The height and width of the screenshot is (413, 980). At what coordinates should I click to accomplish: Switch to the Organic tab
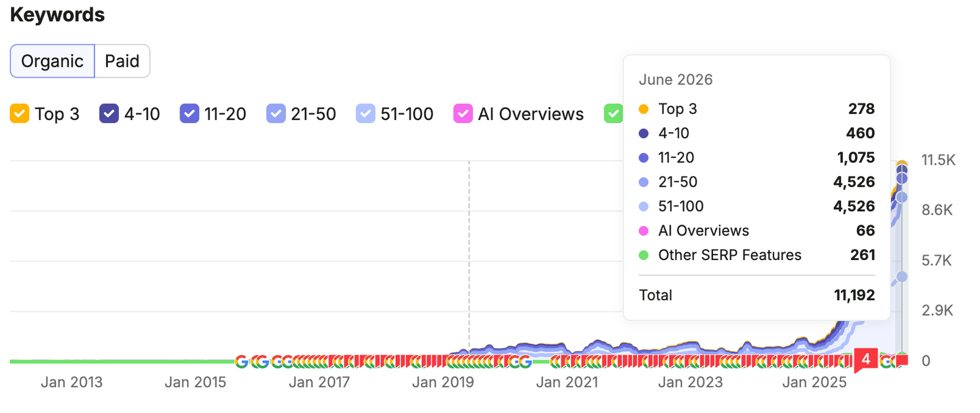(x=53, y=61)
